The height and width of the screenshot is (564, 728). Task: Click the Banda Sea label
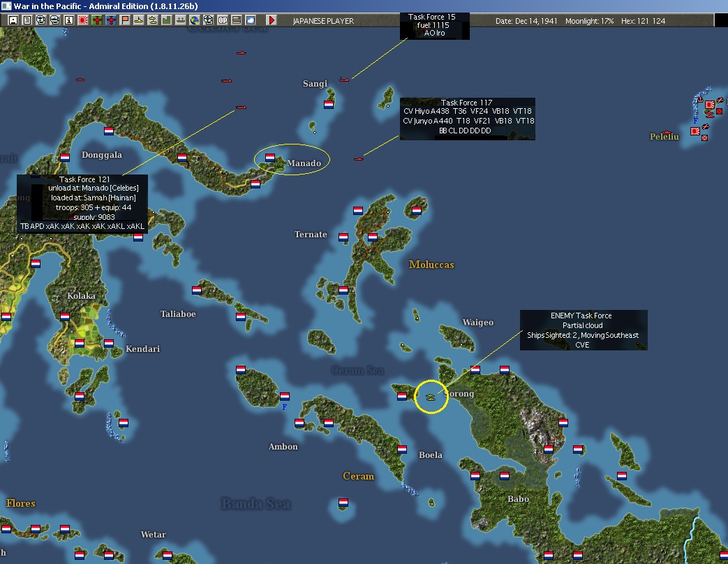coord(256,504)
